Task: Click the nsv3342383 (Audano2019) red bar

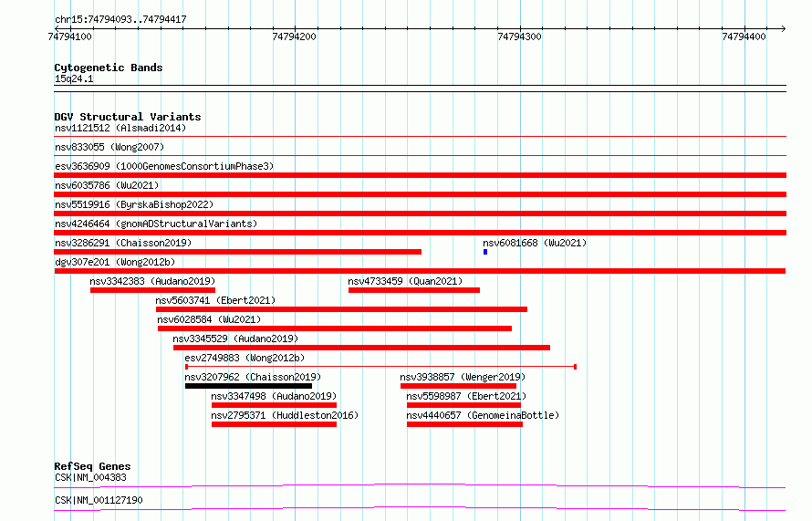Action: (x=152, y=290)
